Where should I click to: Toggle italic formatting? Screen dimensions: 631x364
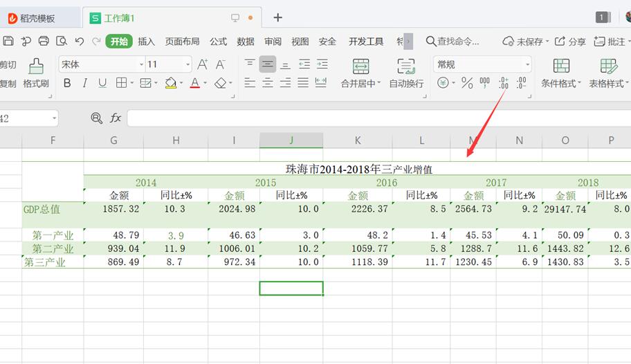tap(85, 83)
